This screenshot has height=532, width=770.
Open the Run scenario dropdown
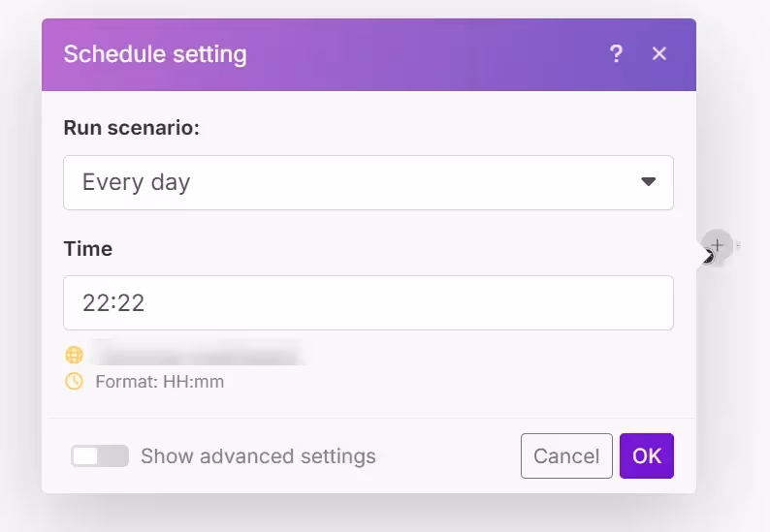pos(369,182)
